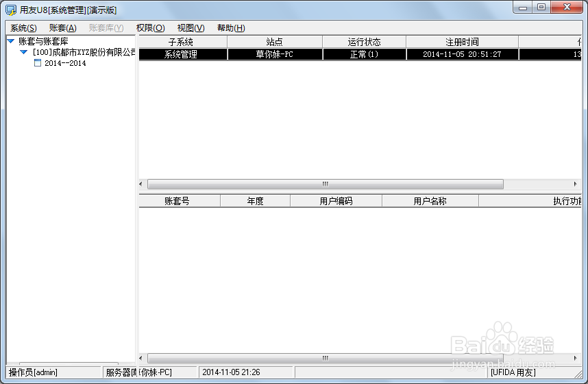The height and width of the screenshot is (384, 588).
Task: Open the 账套(A) menu
Action: click(62, 28)
